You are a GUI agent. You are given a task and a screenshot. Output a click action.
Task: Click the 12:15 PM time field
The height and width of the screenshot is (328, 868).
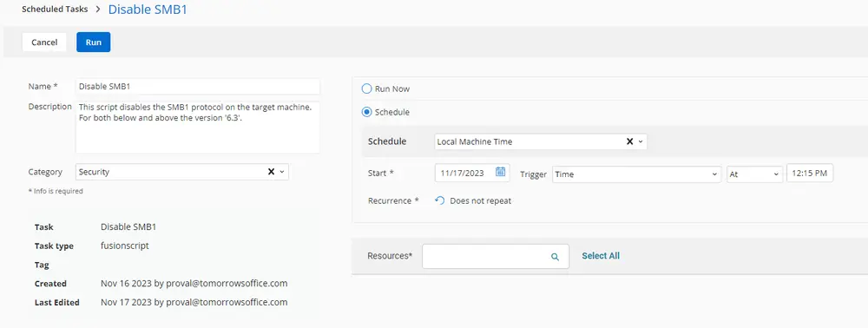[810, 174]
